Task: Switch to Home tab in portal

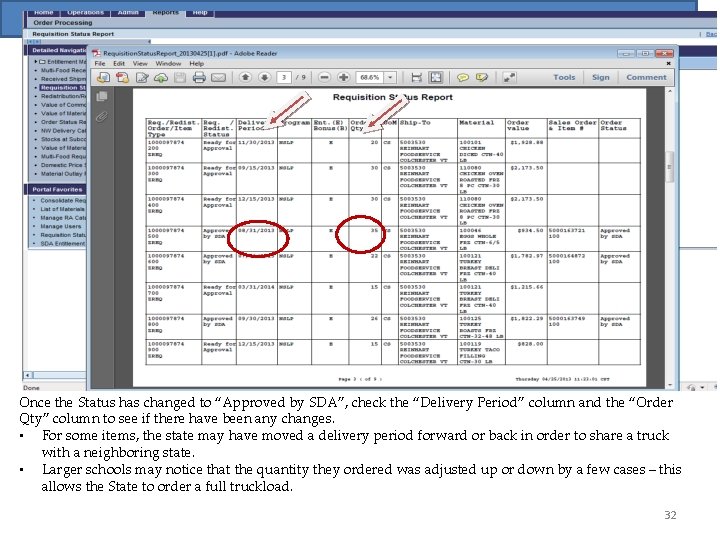Action: [x=44, y=12]
